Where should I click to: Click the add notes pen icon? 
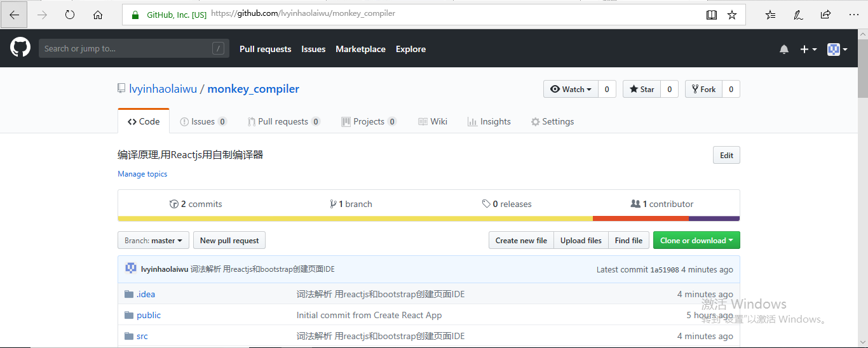[x=798, y=15]
